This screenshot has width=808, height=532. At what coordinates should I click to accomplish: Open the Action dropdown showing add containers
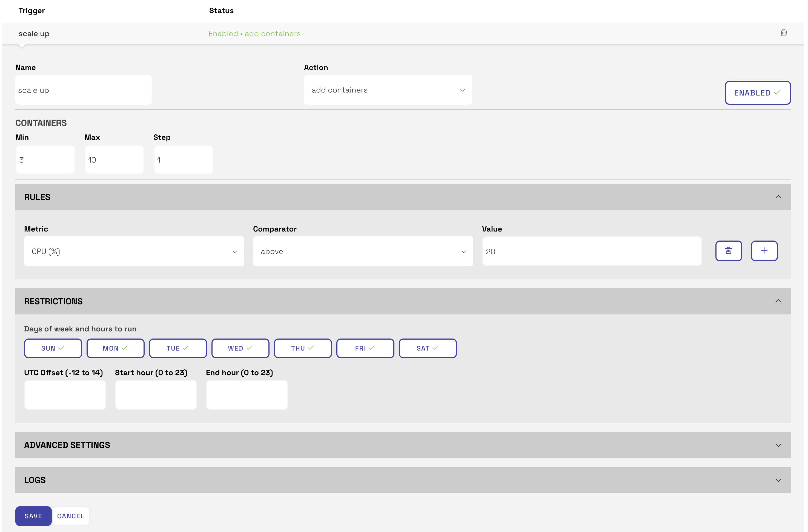[x=388, y=90]
